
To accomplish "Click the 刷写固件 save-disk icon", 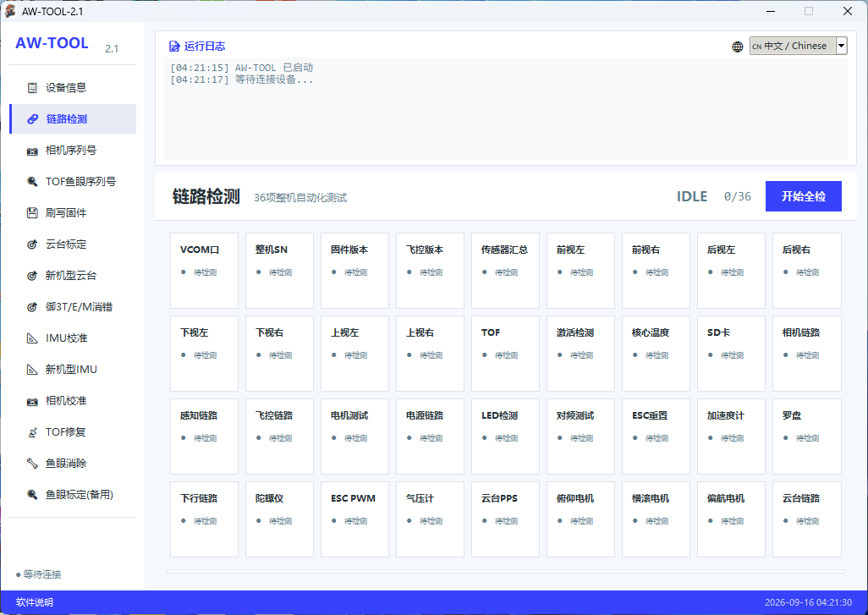I will click(x=33, y=213).
